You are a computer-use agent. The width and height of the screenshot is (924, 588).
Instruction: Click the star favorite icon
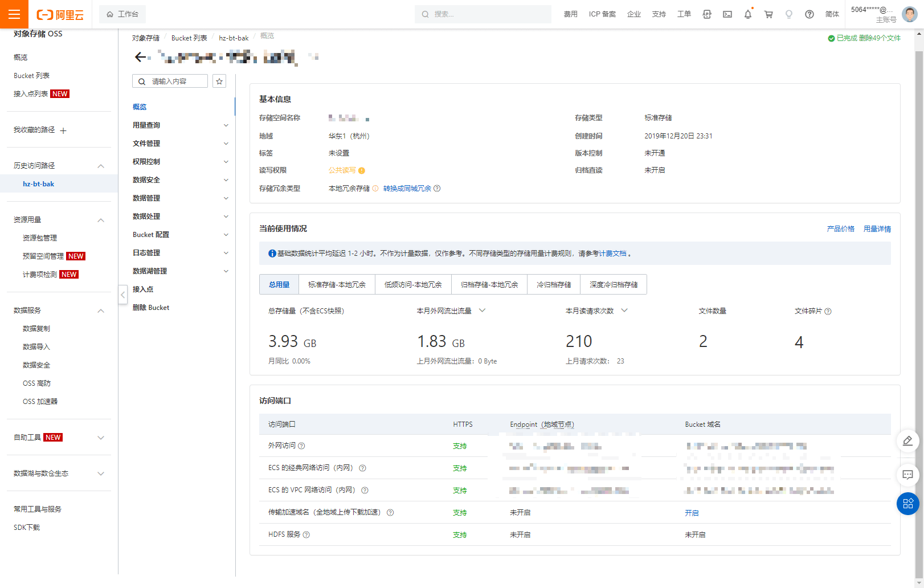219,81
